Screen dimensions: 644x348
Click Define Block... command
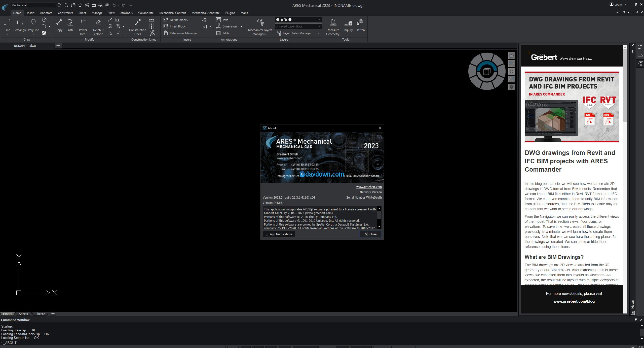click(176, 20)
